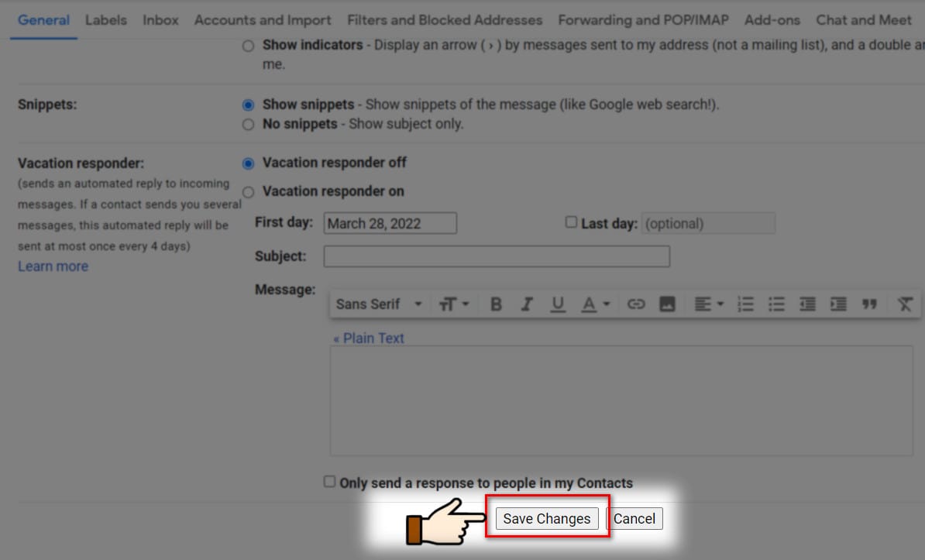This screenshot has height=560, width=925.
Task: Open Forwarding and POP/IMAP tab
Action: (x=644, y=20)
